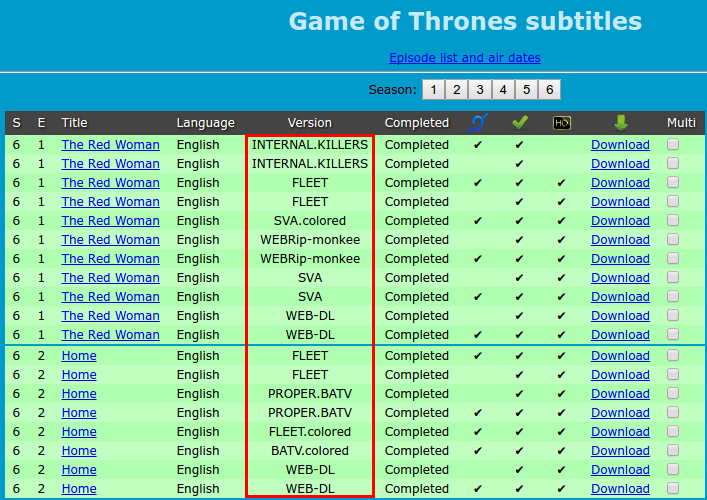The height and width of the screenshot is (500, 707).
Task: Tick Multi checkbox on hearing-impaired Home FLEET row
Action: 673,355
